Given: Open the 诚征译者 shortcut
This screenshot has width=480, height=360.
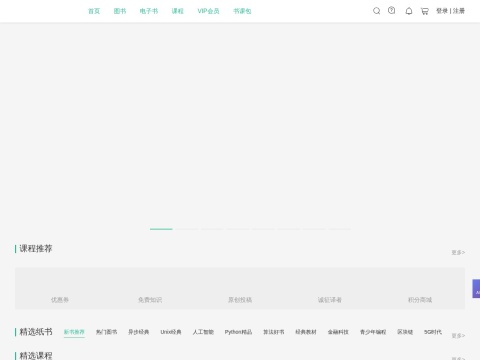Looking at the screenshot, I should (330, 300).
